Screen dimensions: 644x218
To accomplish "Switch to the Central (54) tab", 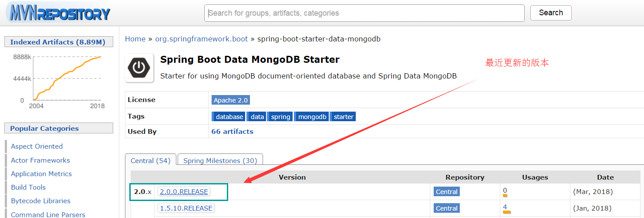I will coord(151,160).
